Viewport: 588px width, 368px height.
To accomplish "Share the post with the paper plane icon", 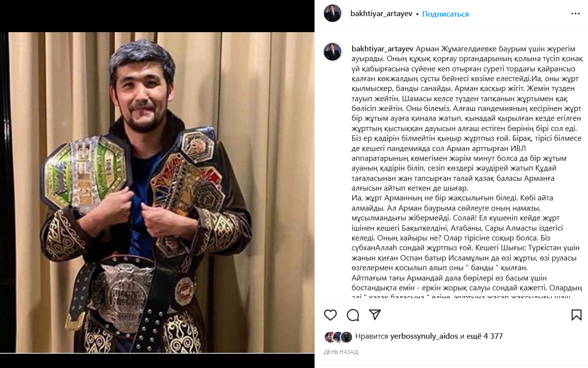I will (375, 315).
